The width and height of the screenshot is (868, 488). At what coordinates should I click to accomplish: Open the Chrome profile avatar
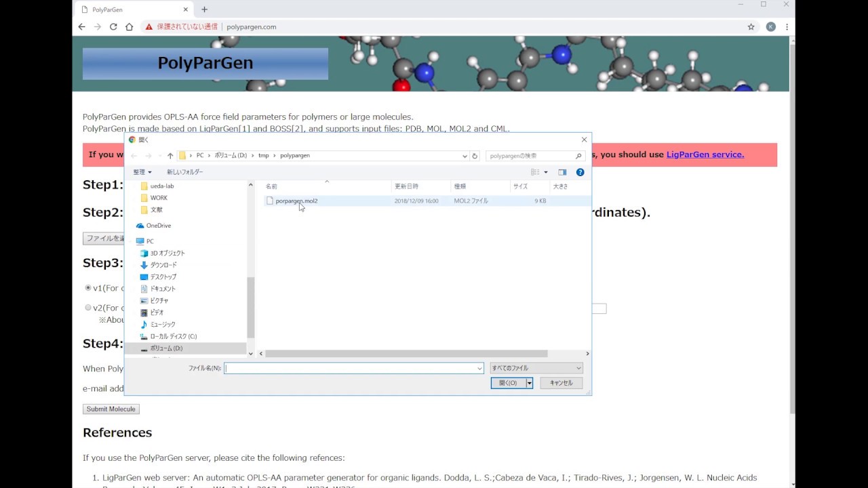click(x=770, y=26)
